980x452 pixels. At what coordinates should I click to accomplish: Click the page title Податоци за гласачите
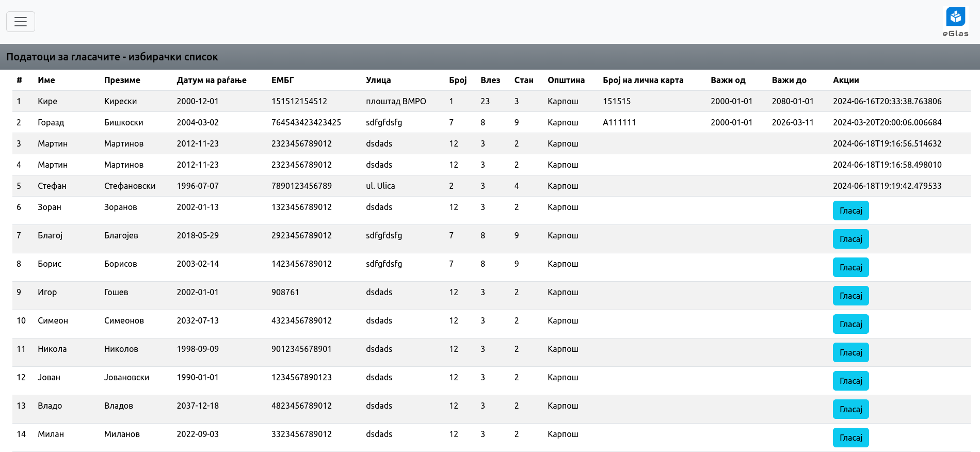[x=112, y=57]
